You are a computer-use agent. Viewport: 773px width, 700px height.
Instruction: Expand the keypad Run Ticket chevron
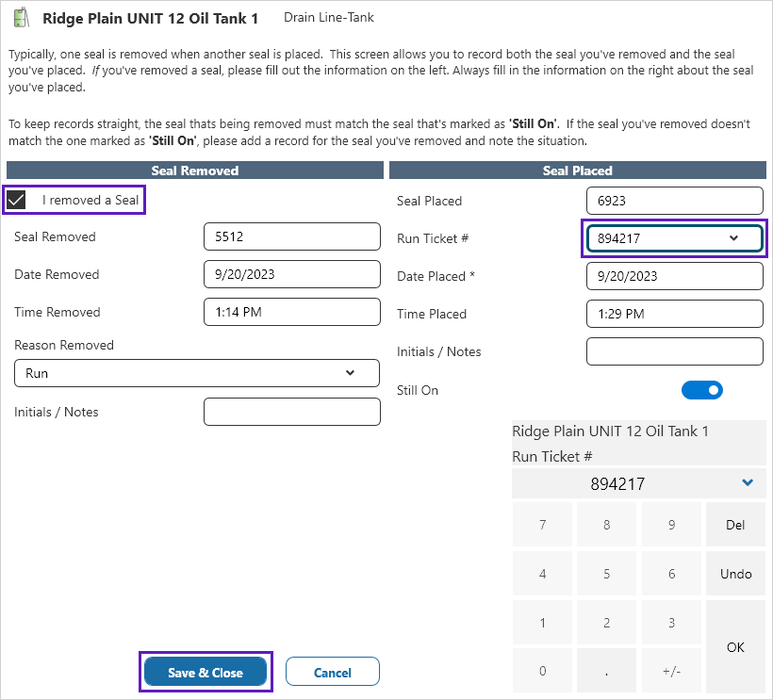pyautogui.click(x=748, y=483)
